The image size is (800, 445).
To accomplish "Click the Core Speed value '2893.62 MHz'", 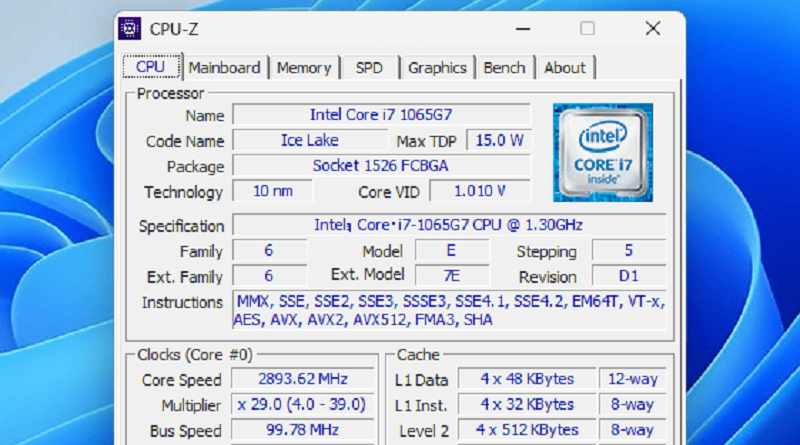I will (303, 379).
